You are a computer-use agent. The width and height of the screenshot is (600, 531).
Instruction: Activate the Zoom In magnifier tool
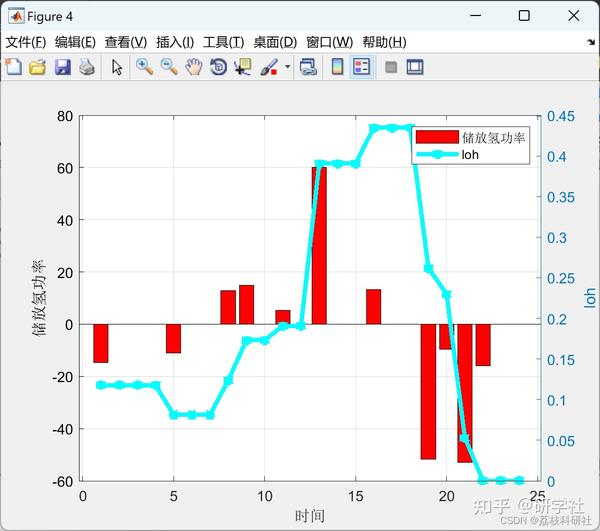coord(145,67)
